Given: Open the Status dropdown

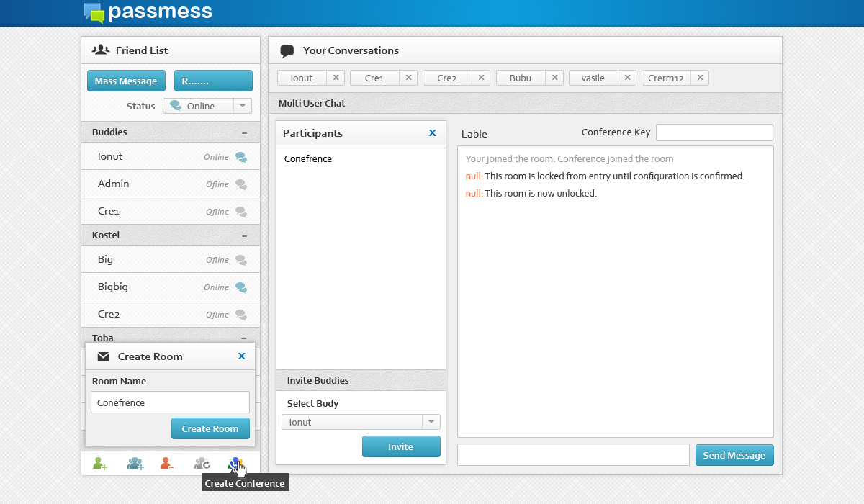Looking at the screenshot, I should (207, 106).
